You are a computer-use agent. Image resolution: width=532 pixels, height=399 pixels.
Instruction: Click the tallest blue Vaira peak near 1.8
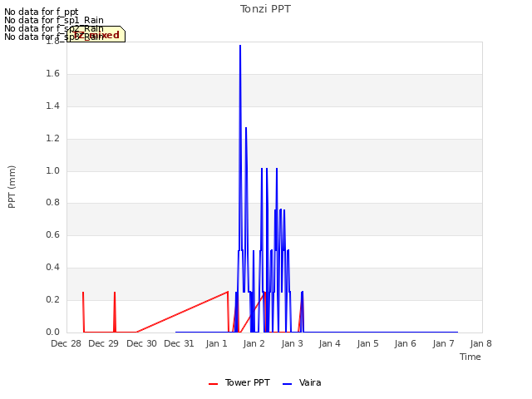pyautogui.click(x=240, y=46)
